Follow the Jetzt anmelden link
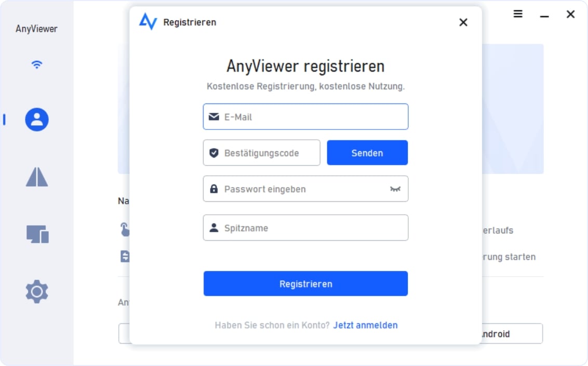The height and width of the screenshot is (366, 588). click(365, 325)
